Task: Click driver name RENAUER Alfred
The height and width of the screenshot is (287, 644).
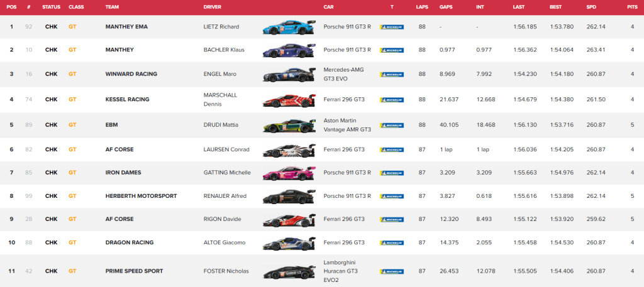Action: point(225,196)
